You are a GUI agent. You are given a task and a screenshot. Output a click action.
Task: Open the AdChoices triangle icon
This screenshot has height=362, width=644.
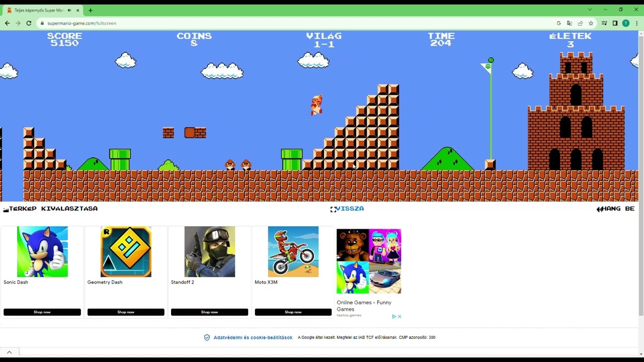[x=394, y=317]
